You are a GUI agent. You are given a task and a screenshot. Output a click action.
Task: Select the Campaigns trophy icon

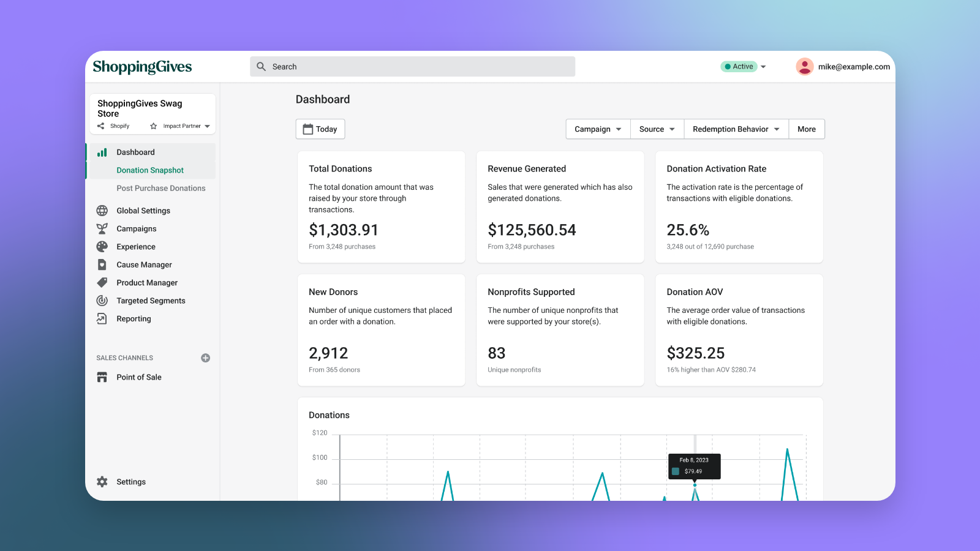(102, 228)
